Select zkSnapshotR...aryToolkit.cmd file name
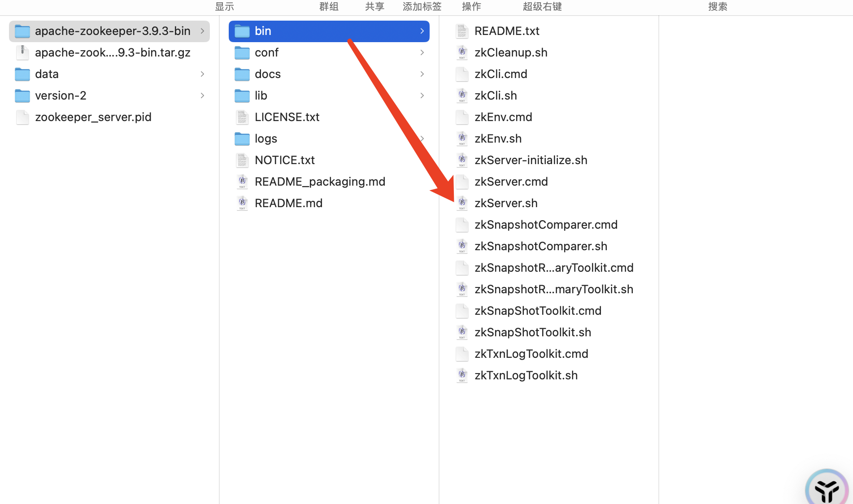The height and width of the screenshot is (504, 853). pos(554,268)
